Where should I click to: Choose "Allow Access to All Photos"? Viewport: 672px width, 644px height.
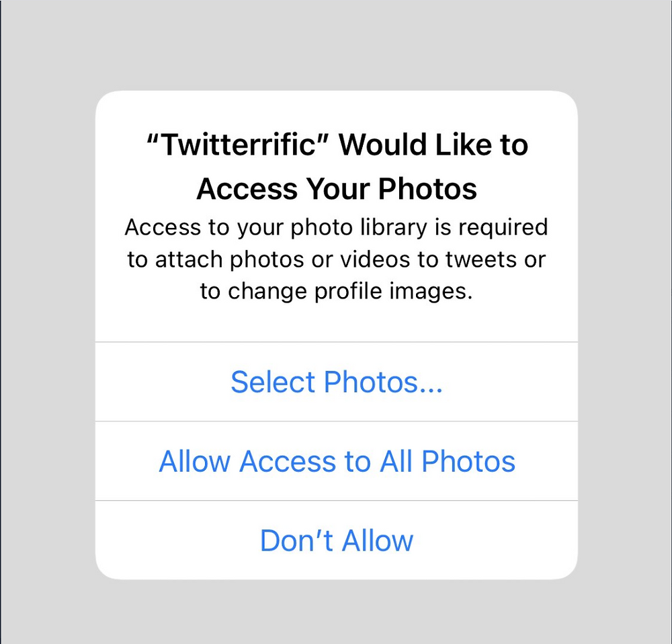click(x=337, y=461)
